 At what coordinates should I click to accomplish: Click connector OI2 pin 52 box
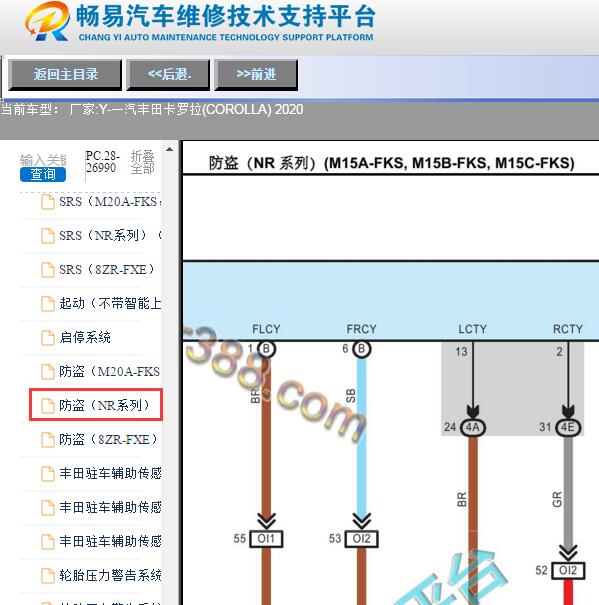[x=568, y=571]
